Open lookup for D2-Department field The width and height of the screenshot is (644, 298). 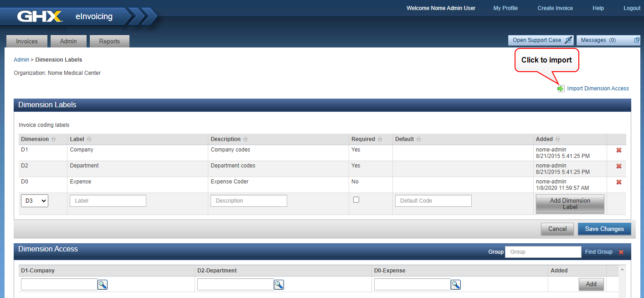pyautogui.click(x=279, y=285)
